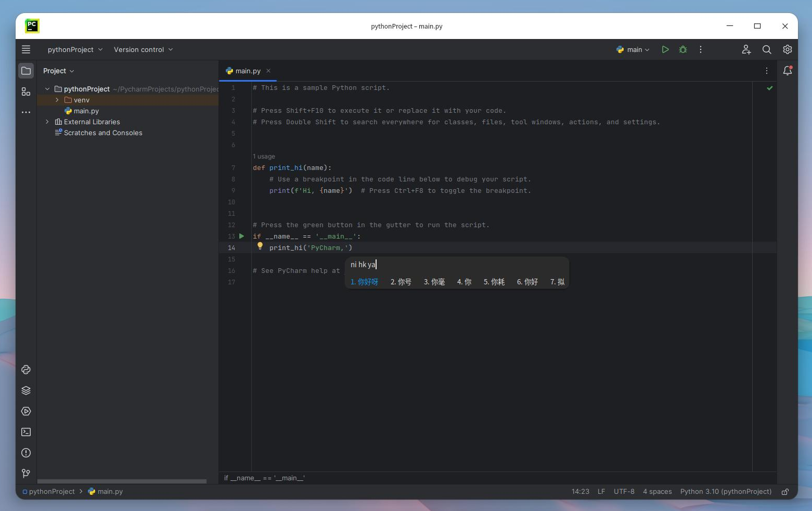
Task: Run the main configuration with green play button
Action: coord(665,49)
